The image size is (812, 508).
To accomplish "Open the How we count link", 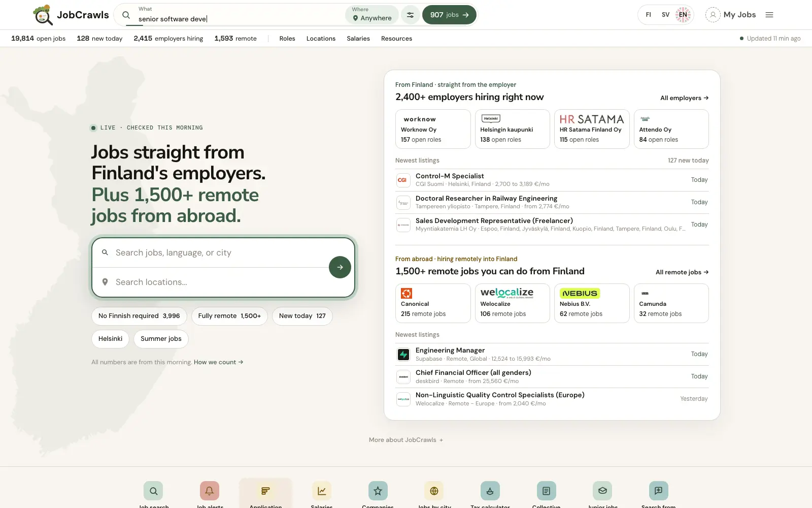I will pos(219,362).
